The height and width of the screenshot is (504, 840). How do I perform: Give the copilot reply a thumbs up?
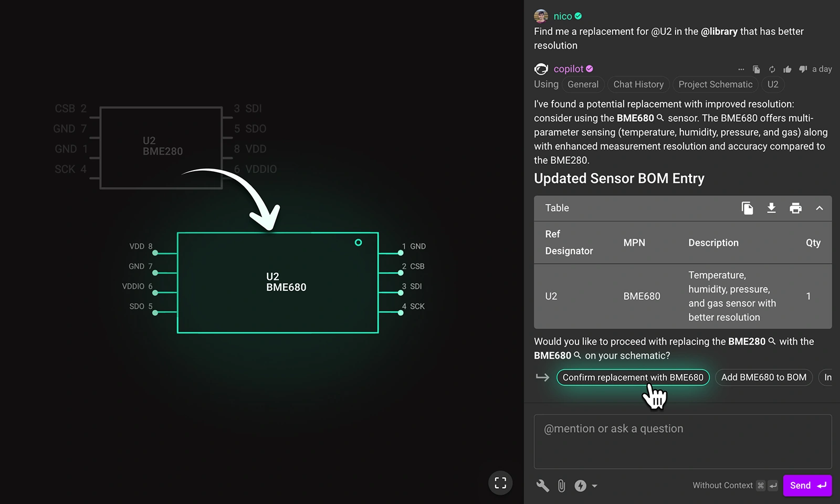pyautogui.click(x=787, y=69)
